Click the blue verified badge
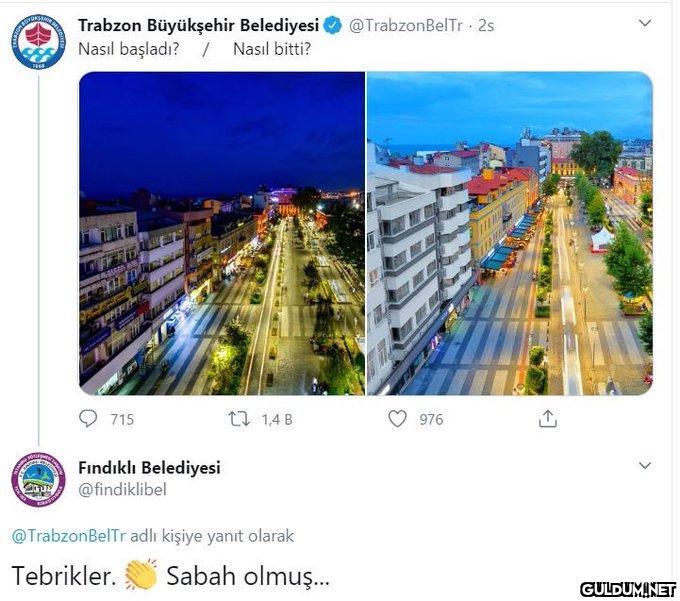The height and width of the screenshot is (601, 680). pyautogui.click(x=333, y=25)
